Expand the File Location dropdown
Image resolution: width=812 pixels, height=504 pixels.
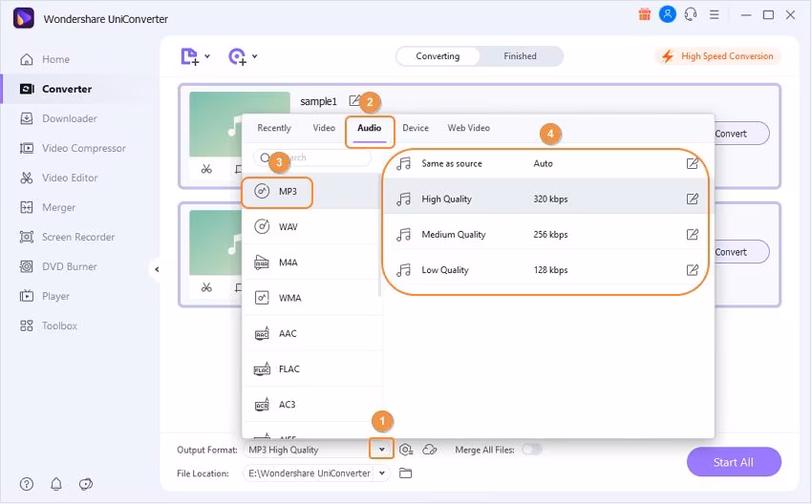[x=382, y=472]
